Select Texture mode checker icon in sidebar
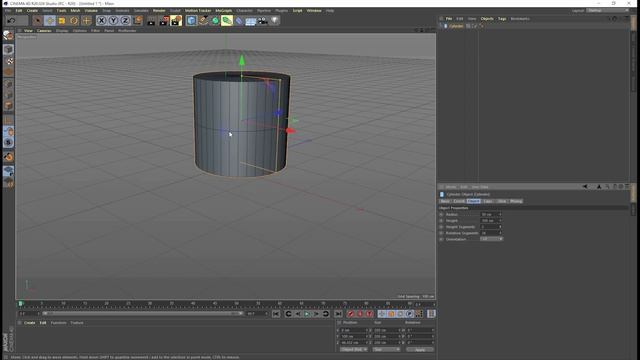Viewport: 640px width, 360px height. 8,61
